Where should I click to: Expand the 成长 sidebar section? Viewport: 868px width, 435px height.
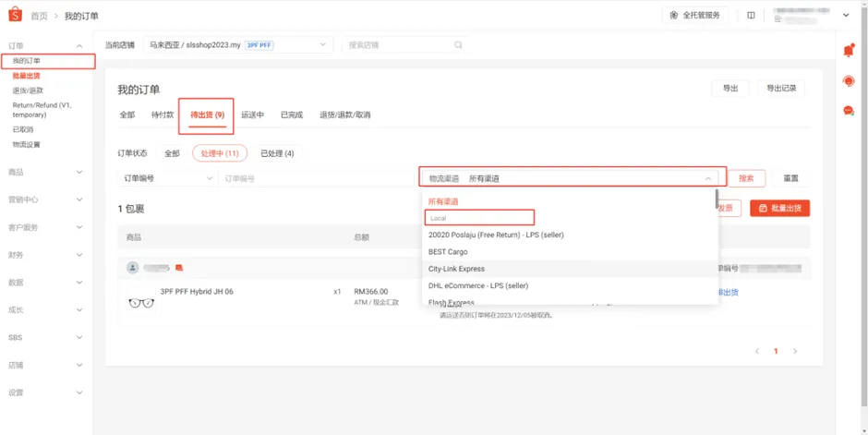click(79, 310)
